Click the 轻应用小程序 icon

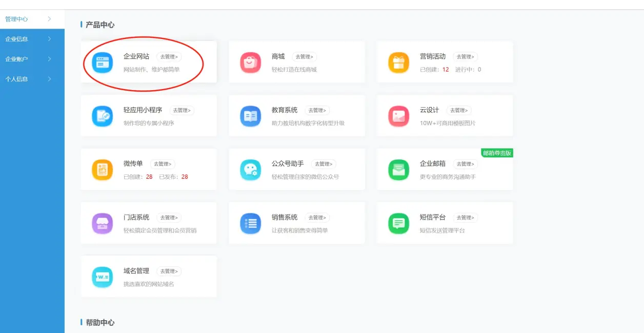point(102,116)
